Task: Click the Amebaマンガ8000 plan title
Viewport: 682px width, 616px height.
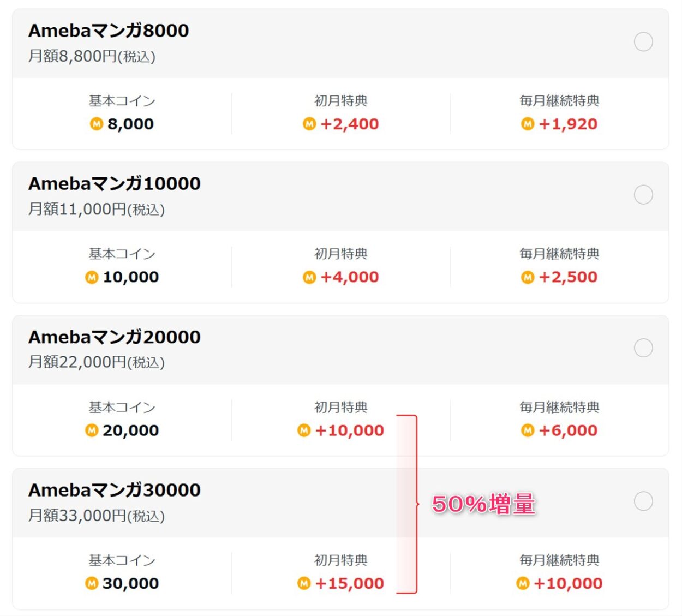Action: (x=109, y=31)
